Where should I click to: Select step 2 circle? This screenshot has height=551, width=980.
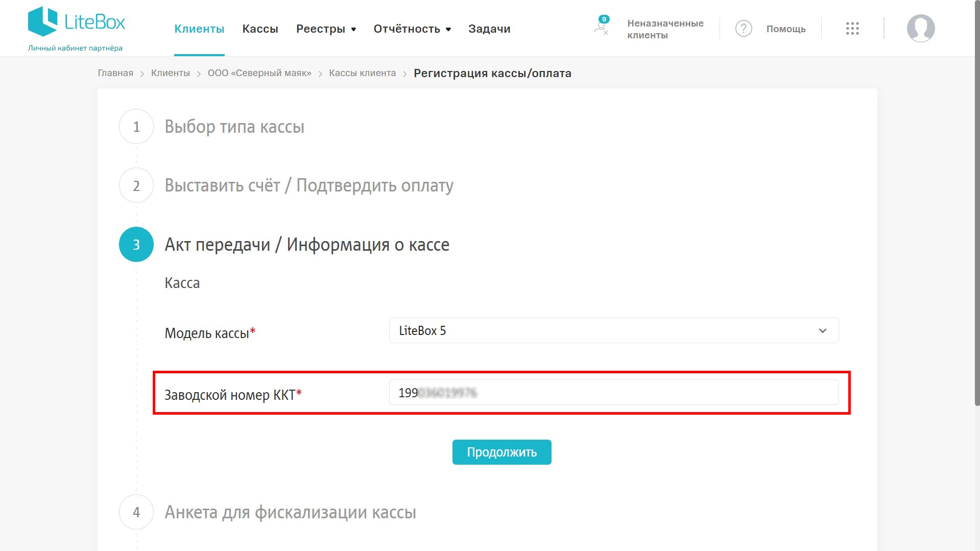point(136,185)
